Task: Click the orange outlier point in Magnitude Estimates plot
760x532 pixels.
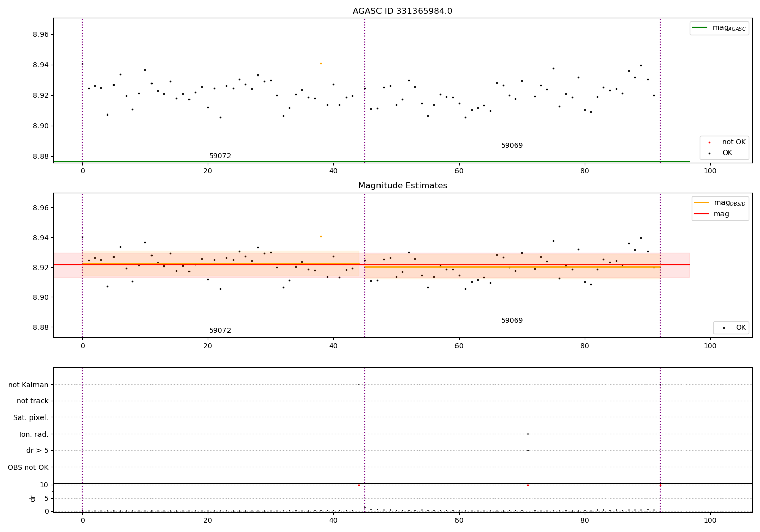Action: [321, 236]
